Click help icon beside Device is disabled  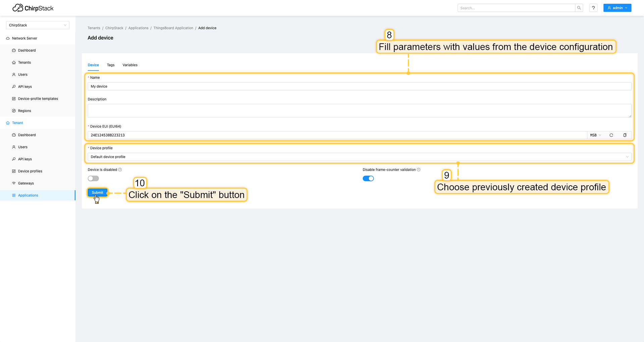pos(120,170)
